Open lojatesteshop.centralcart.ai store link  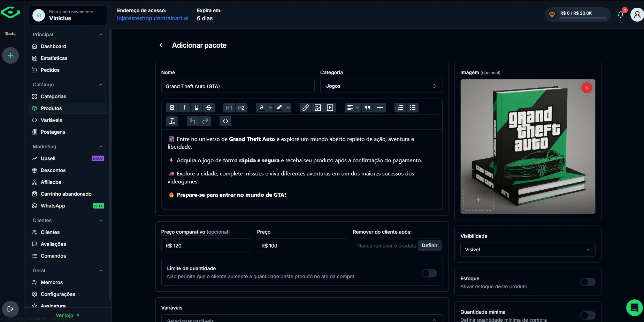click(153, 18)
